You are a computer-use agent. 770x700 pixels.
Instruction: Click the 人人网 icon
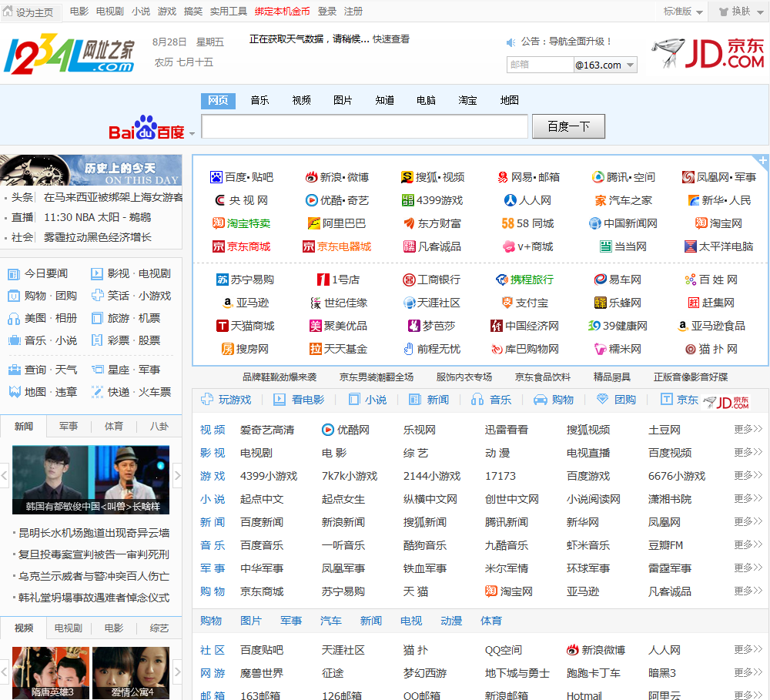click(511, 200)
